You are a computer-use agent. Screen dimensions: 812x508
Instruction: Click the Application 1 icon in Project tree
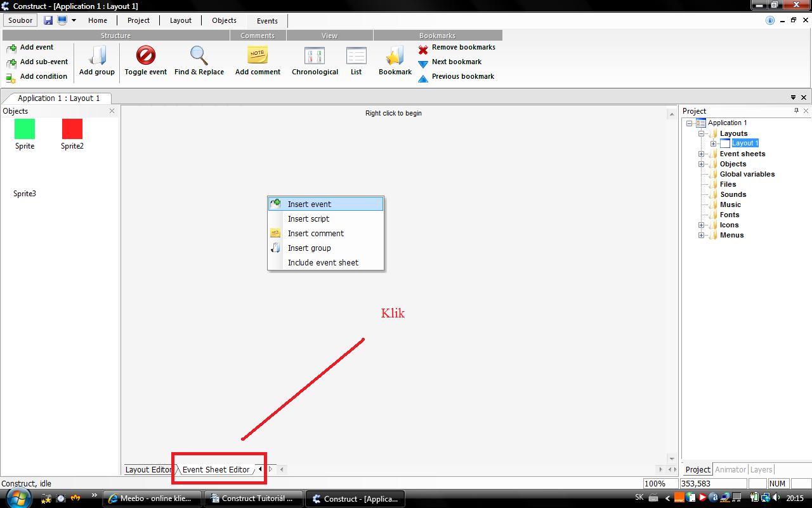pyautogui.click(x=701, y=123)
